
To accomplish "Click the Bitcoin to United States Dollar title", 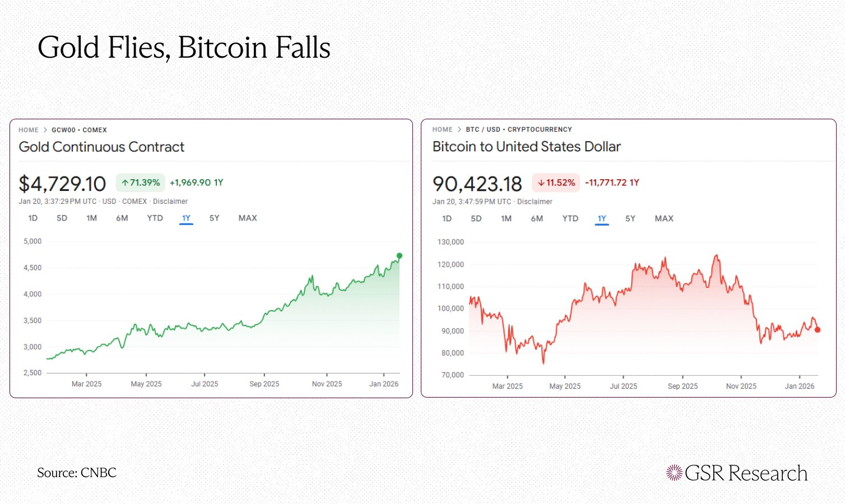I will pyautogui.click(x=526, y=147).
